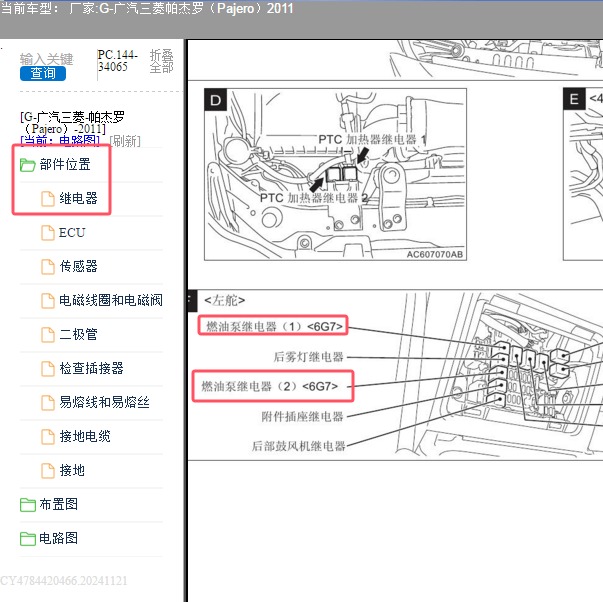
Task: Click 燃油泵继电器 (1) <6G7> label
Action: pos(273,326)
